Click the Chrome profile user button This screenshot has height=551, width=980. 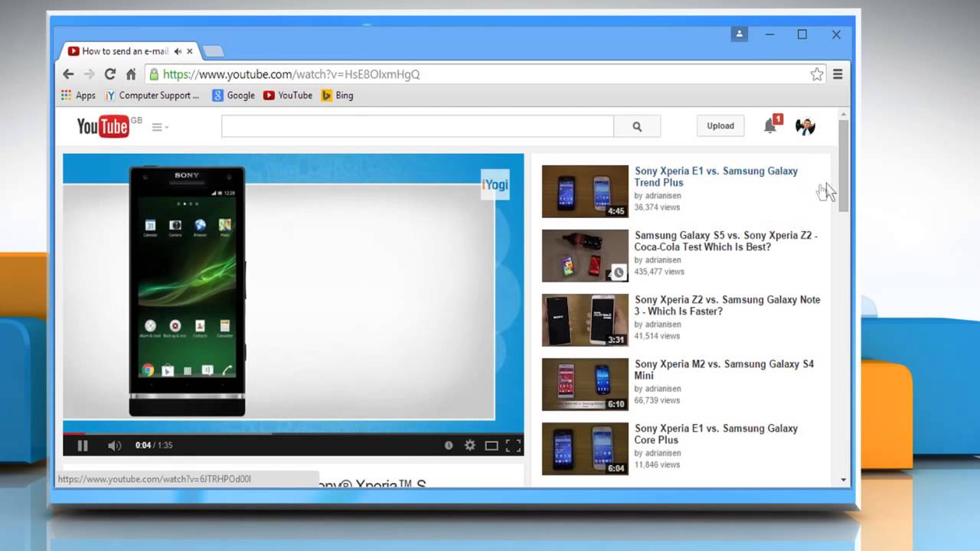coord(739,34)
